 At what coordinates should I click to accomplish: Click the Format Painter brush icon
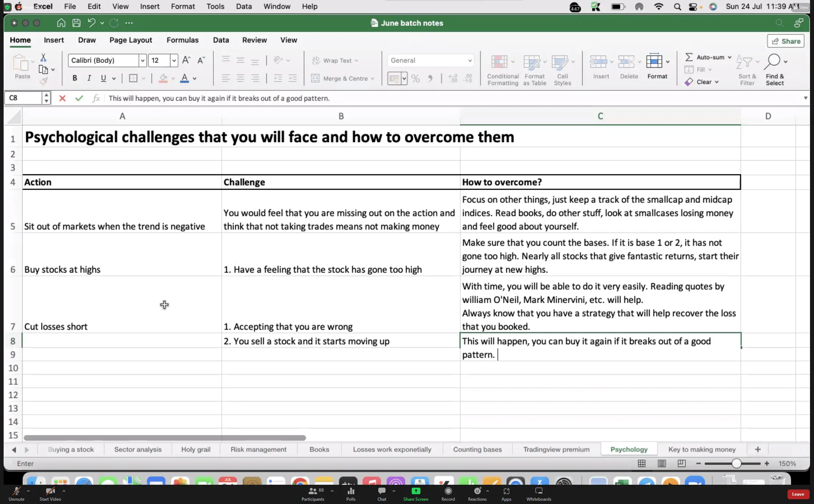point(44,81)
